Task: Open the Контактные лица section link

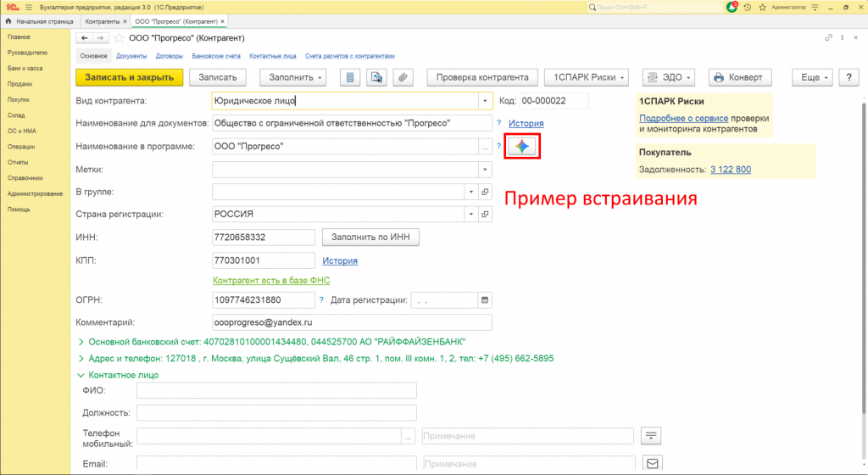Action: coord(272,56)
